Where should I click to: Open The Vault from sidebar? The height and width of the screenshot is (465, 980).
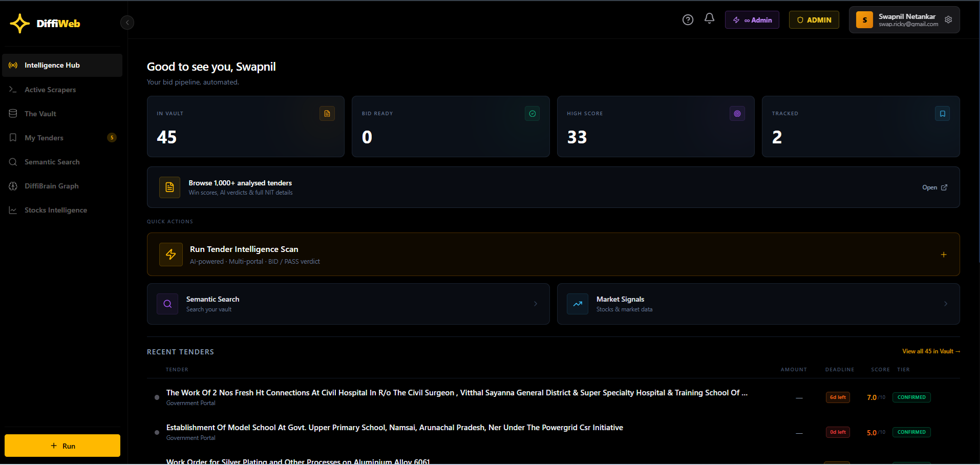click(62, 114)
